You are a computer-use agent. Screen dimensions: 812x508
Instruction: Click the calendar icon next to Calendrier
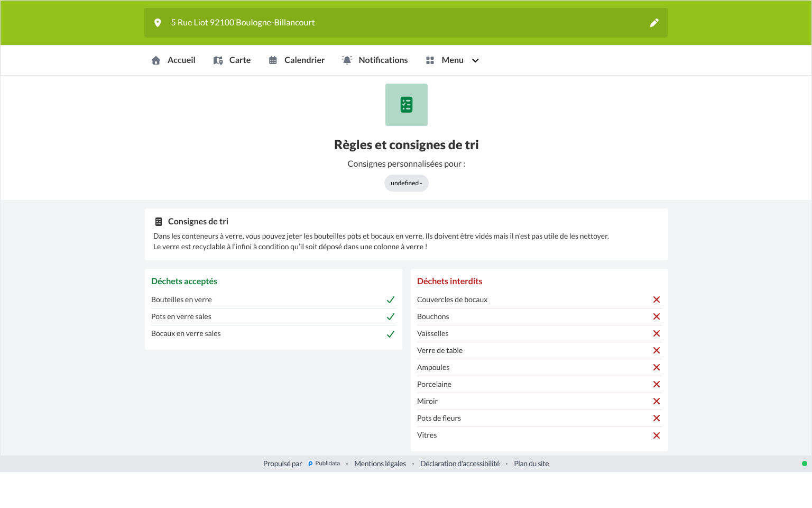click(x=273, y=60)
